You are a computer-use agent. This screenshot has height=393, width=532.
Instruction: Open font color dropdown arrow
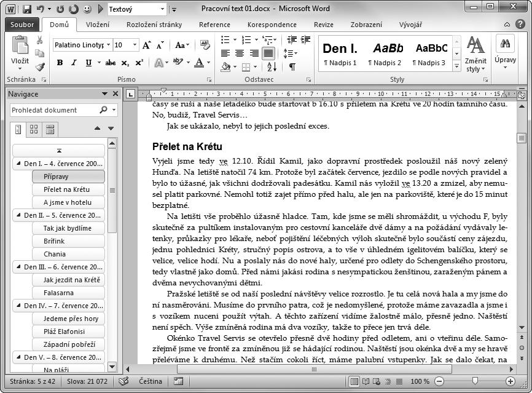209,63
